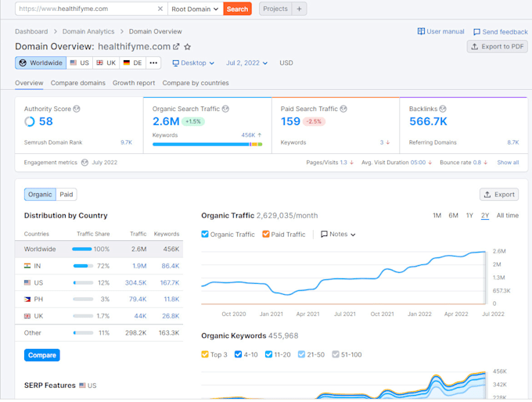Toggle the Top 3 keywords checkbox
The width and height of the screenshot is (532, 402).
pos(205,354)
